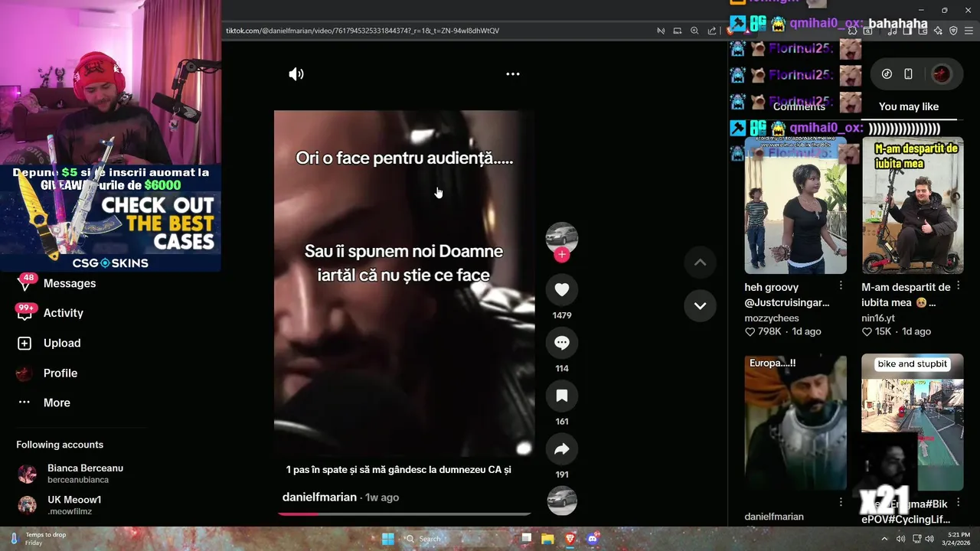Like the video with heart icon

pos(562,289)
